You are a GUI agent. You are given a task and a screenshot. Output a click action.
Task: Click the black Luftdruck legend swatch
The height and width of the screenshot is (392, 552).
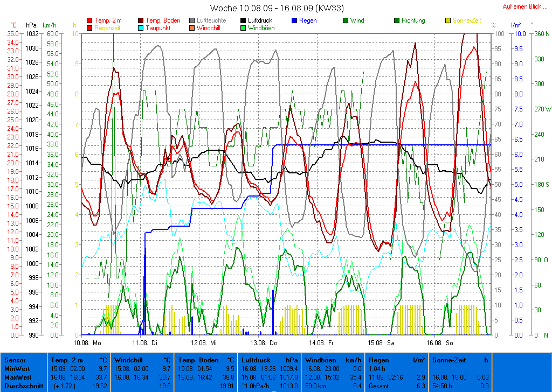coord(243,20)
